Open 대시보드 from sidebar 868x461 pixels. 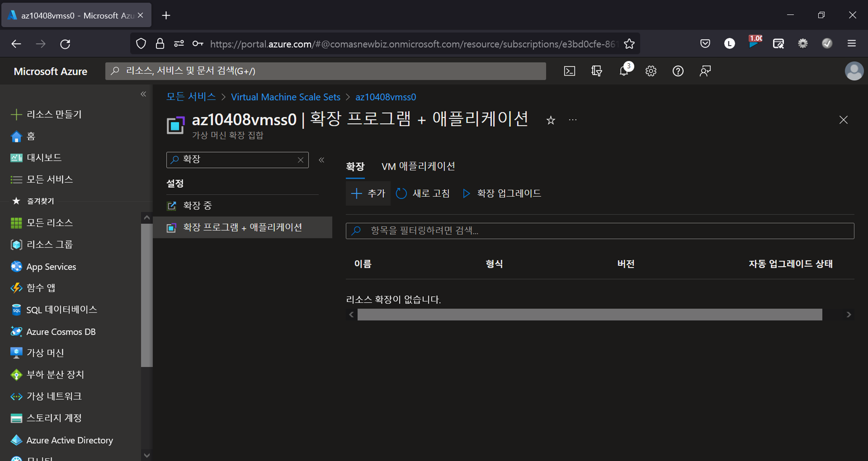click(36, 158)
